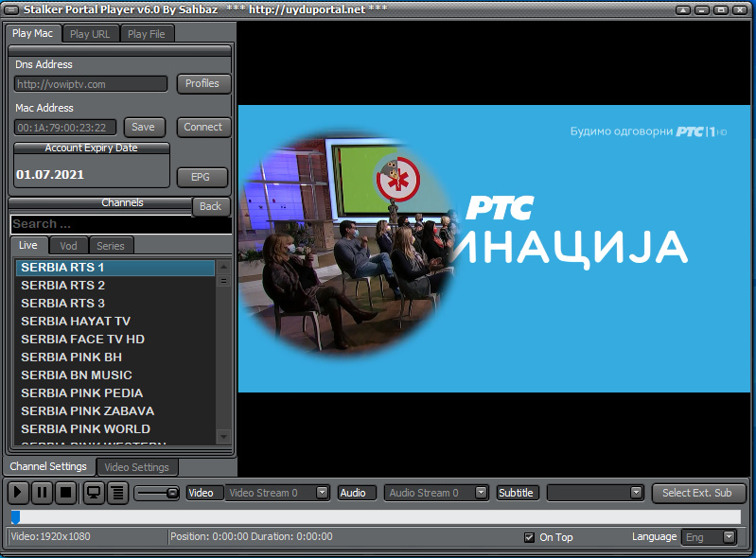Viewport: 756px width, 558px height.
Task: Select channel SERBIA PINK PEDIA
Action: click(115, 392)
